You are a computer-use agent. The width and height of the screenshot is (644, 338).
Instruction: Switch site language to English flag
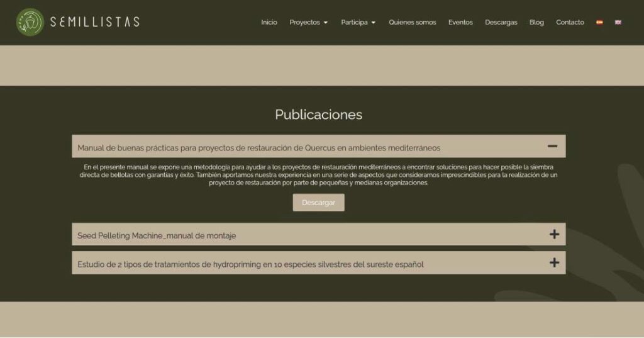click(618, 22)
